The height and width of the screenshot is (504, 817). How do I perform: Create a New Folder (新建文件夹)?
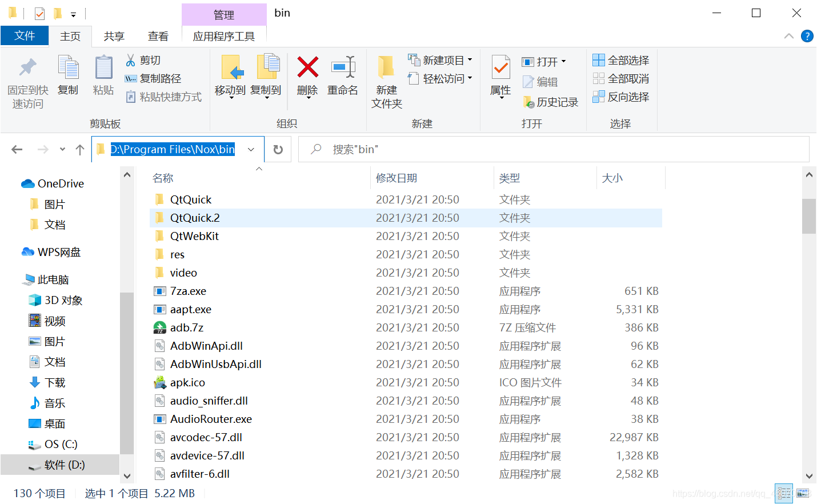pyautogui.click(x=387, y=82)
